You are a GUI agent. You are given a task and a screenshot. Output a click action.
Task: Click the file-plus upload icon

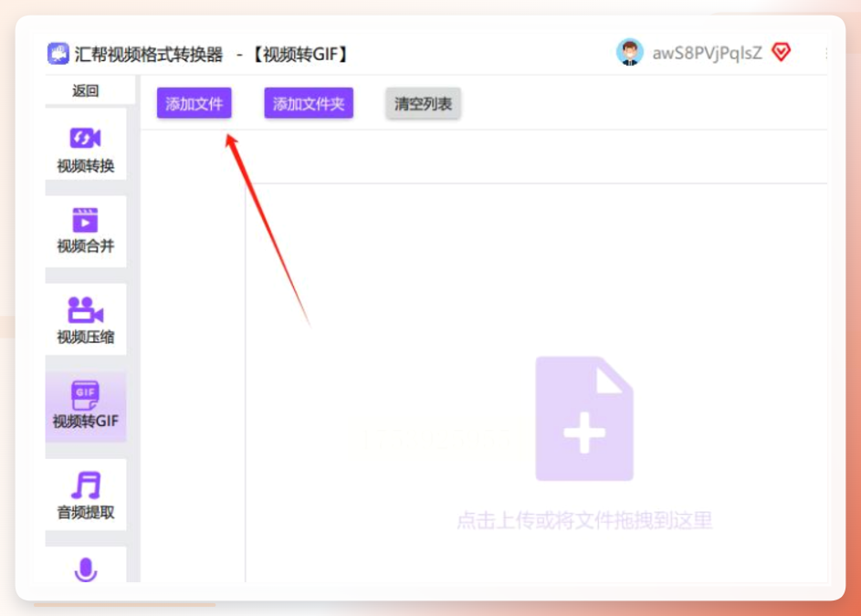pyautogui.click(x=584, y=419)
